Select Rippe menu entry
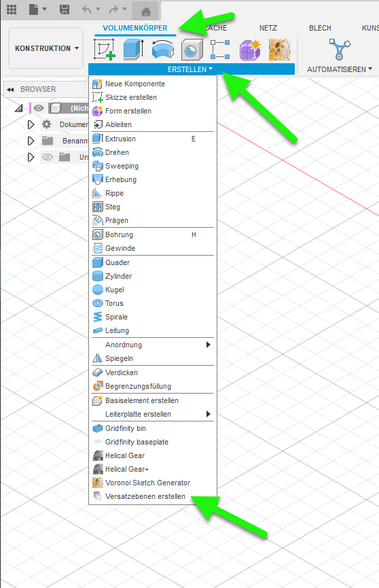Image resolution: width=379 pixels, height=588 pixels. 153,193
